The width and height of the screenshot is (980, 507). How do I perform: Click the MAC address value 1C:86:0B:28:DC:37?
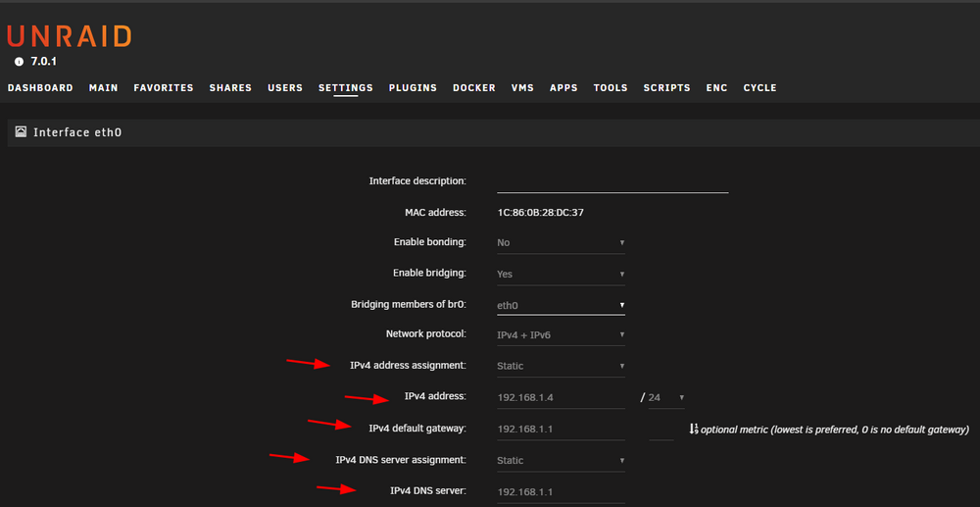tap(540, 213)
